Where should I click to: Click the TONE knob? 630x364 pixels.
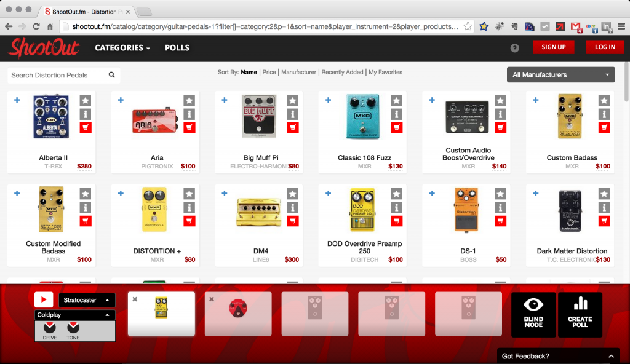point(73,327)
